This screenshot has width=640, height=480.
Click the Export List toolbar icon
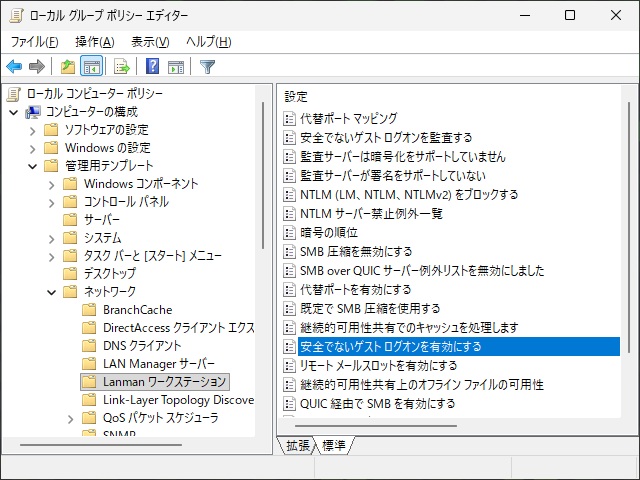122,67
